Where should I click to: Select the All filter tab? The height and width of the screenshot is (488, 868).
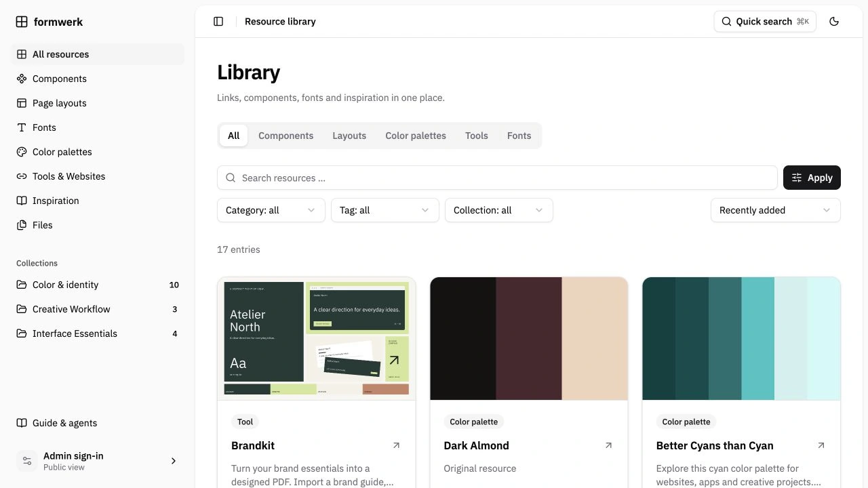coord(233,136)
